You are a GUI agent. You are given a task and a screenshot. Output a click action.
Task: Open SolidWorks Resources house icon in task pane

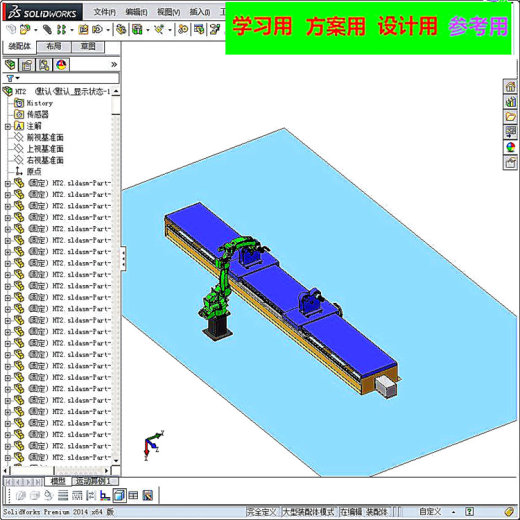point(510,87)
